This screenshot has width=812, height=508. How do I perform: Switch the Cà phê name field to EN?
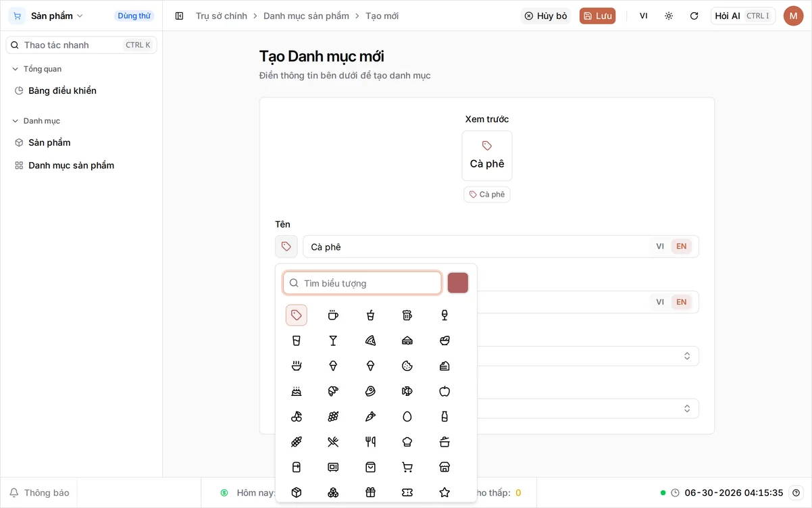pos(682,247)
